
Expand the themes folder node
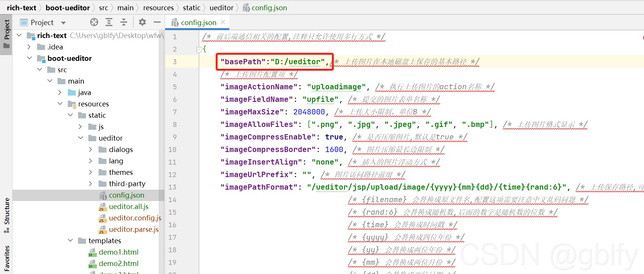click(91, 172)
